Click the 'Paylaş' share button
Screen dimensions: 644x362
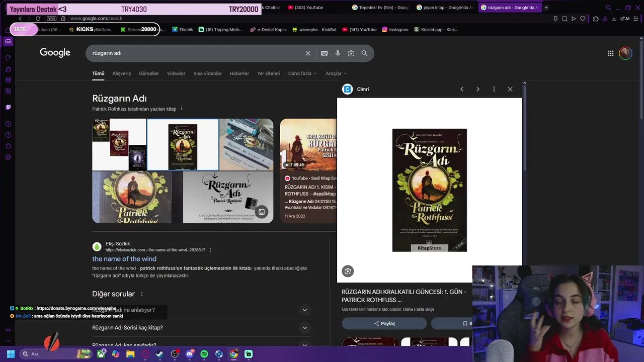(x=384, y=323)
